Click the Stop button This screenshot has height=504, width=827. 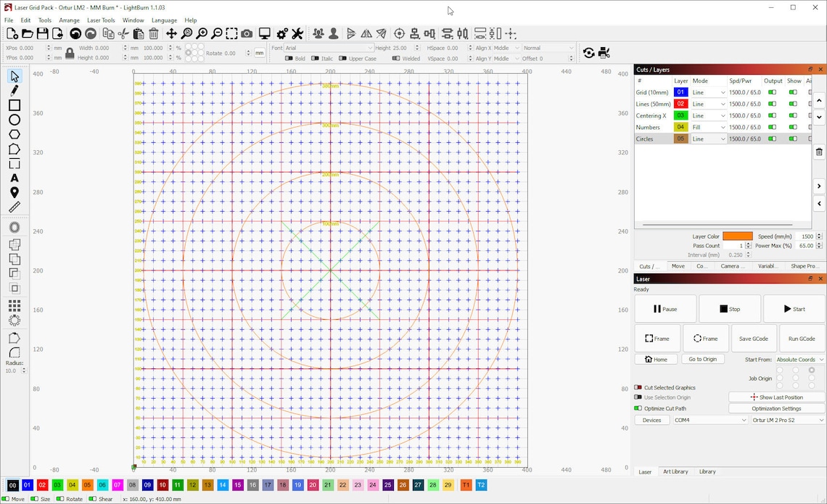729,309
